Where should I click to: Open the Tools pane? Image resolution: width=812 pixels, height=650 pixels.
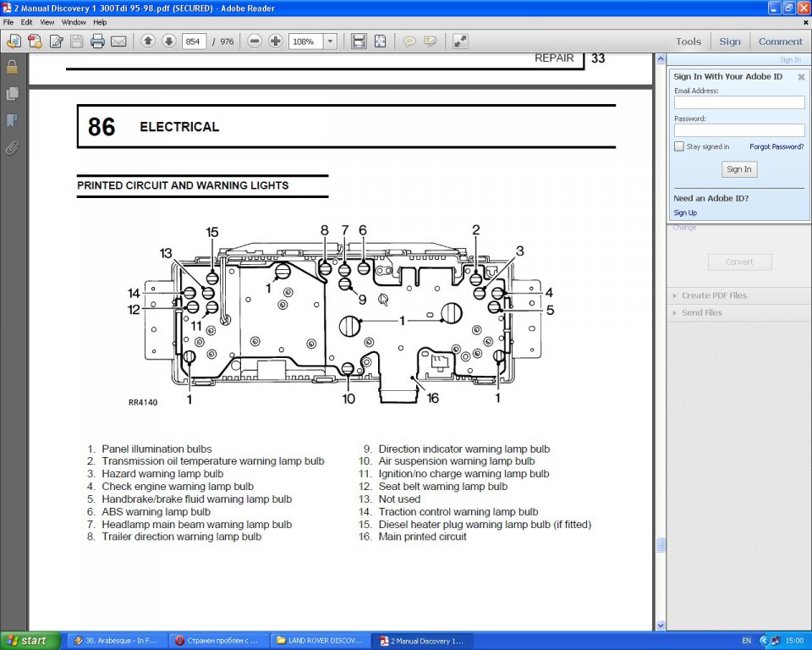point(689,41)
